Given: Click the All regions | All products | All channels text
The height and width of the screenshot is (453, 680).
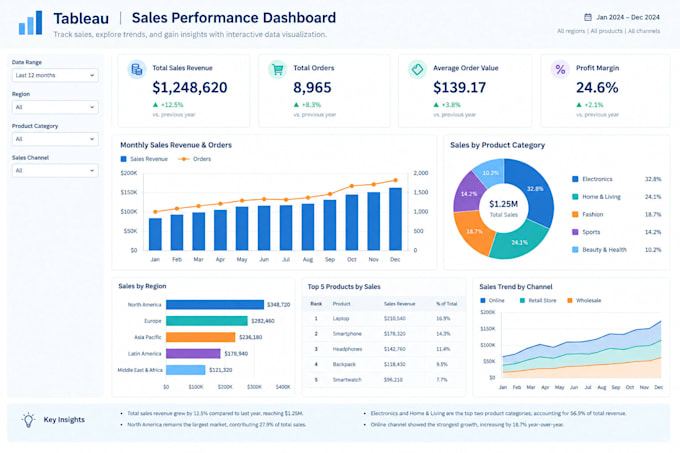Looking at the screenshot, I should coord(608,31).
